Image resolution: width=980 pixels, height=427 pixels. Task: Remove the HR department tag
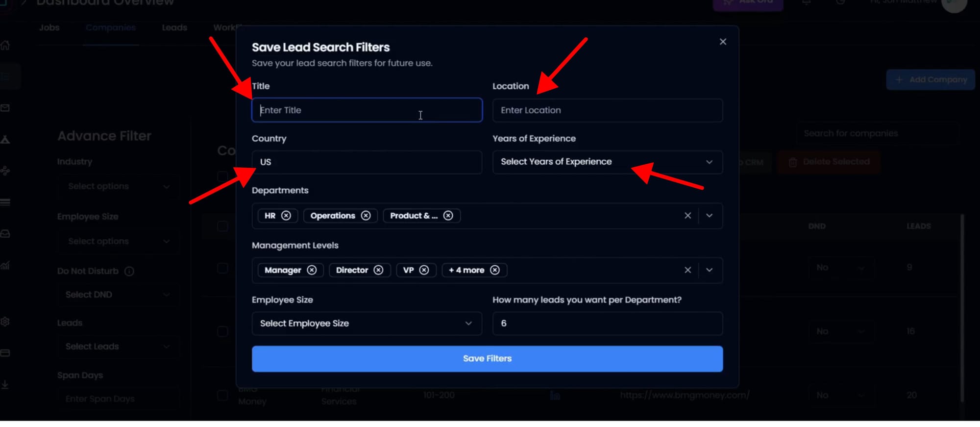286,216
